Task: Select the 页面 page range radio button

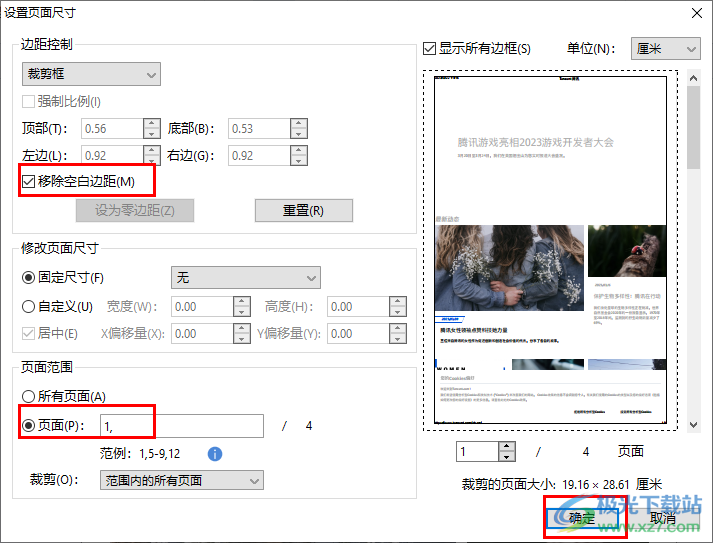Action: click(28, 426)
